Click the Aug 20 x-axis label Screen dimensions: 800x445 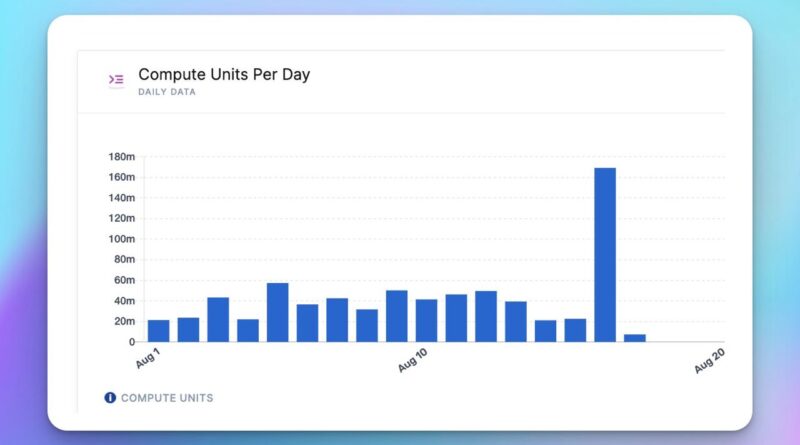click(709, 361)
